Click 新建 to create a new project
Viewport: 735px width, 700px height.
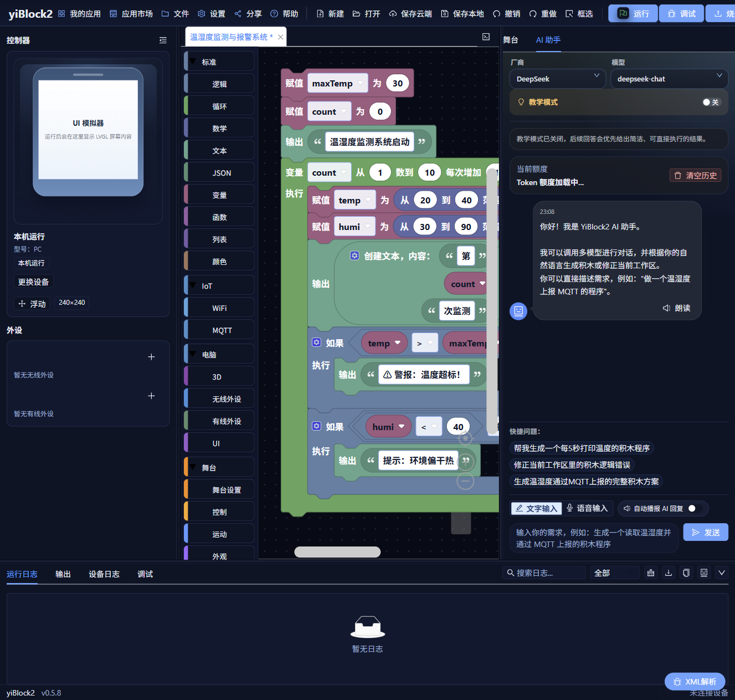330,14
